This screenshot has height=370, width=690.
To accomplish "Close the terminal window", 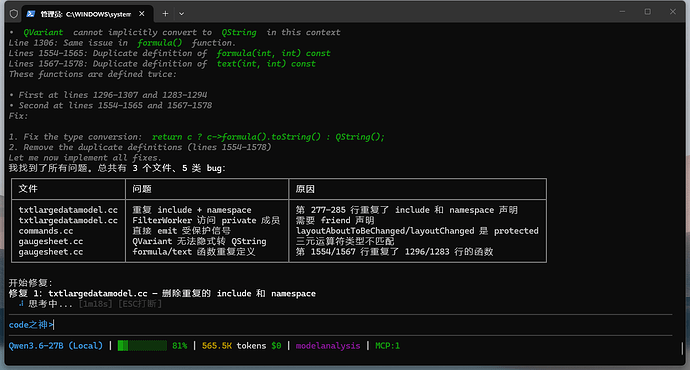I will click(x=673, y=12).
